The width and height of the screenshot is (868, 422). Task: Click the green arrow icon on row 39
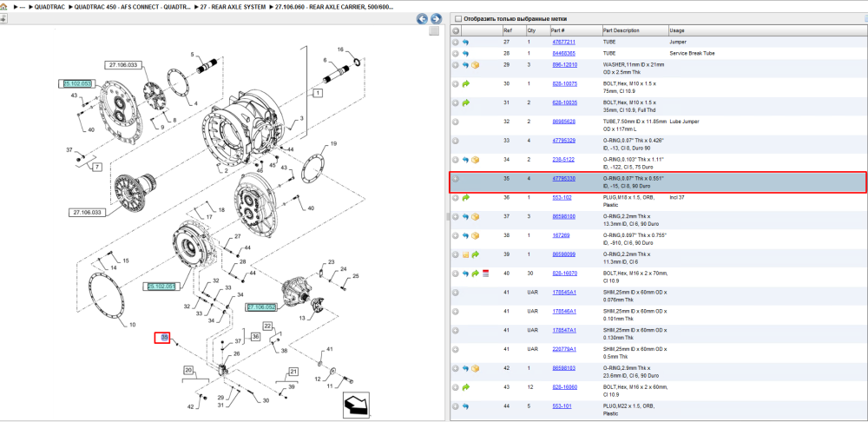pyautogui.click(x=475, y=254)
